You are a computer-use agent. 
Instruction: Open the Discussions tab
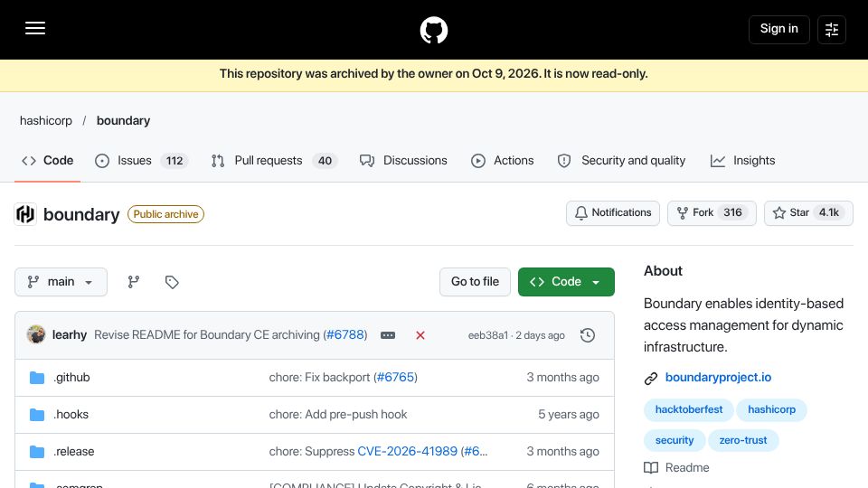coord(403,161)
